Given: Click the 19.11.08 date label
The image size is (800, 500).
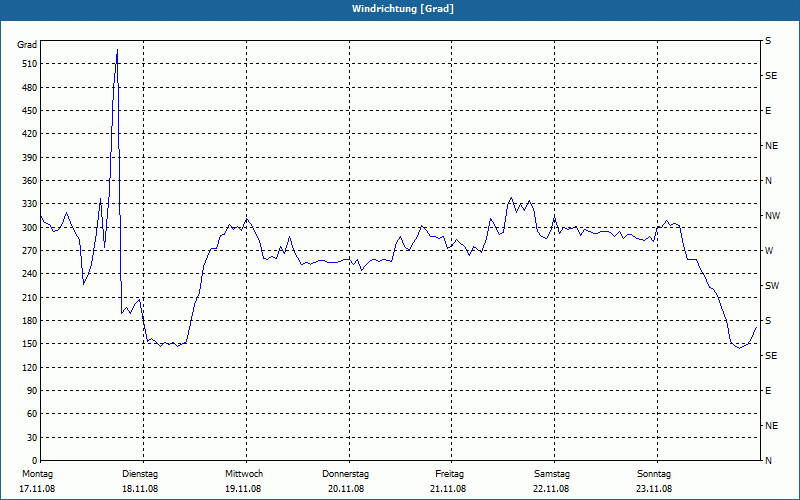Looking at the screenshot, I should click(243, 489).
